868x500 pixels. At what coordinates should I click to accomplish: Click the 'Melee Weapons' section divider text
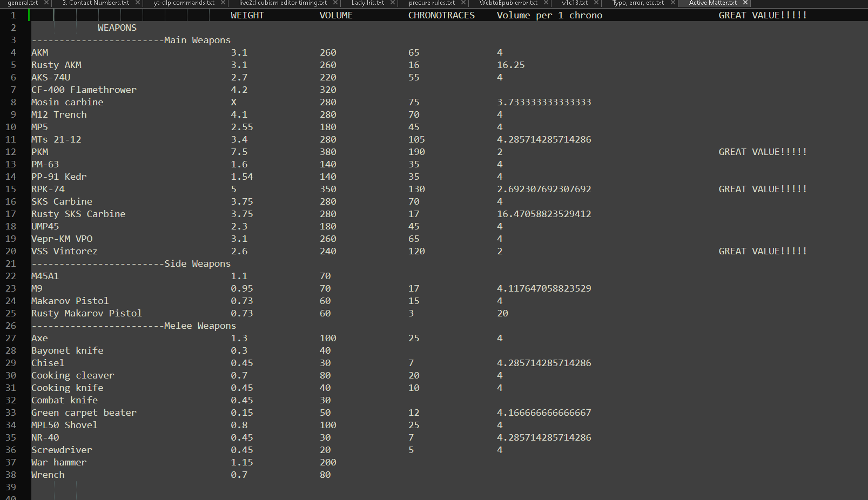coord(200,326)
